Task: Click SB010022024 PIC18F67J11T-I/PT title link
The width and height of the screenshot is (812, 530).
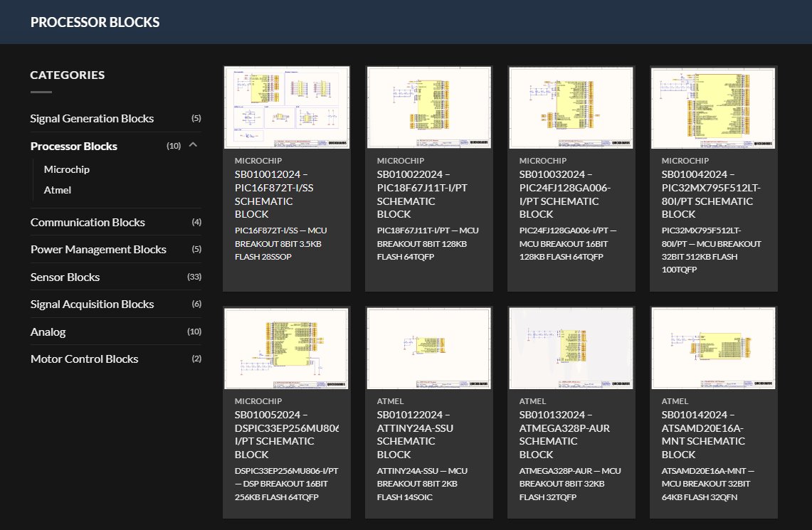Action: click(x=422, y=194)
